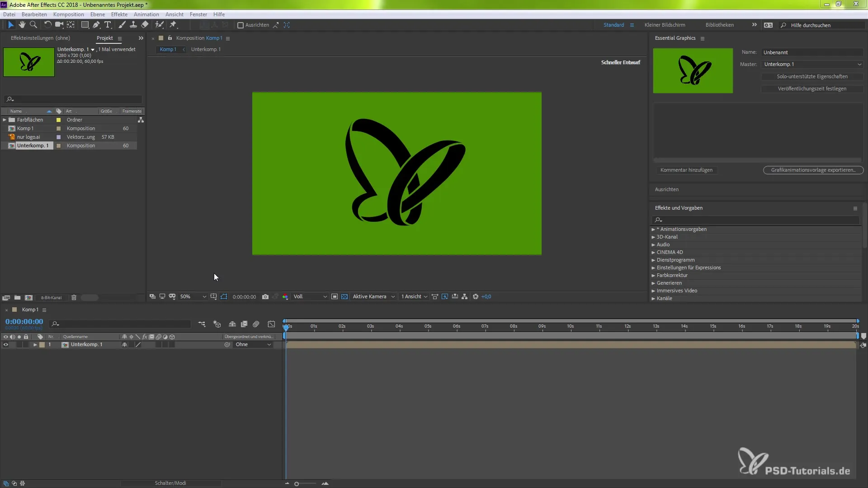This screenshot has width=868, height=488.
Task: Select the Unified Camera tool
Action: 59,25
